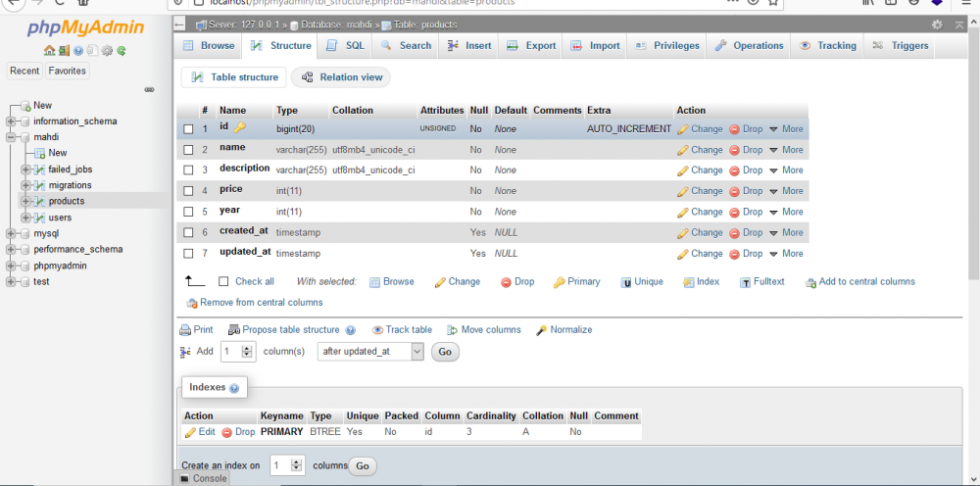
Task: Click With selected Browse table icon
Action: click(375, 282)
